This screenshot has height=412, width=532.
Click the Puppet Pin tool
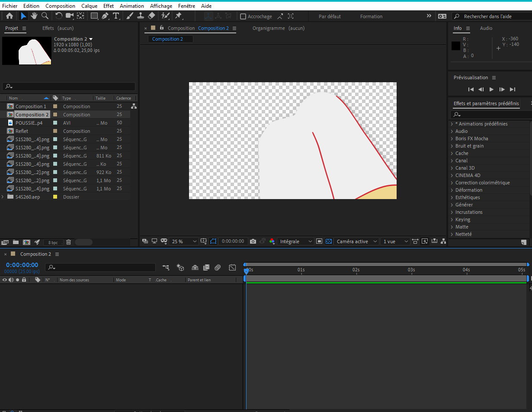(x=178, y=16)
